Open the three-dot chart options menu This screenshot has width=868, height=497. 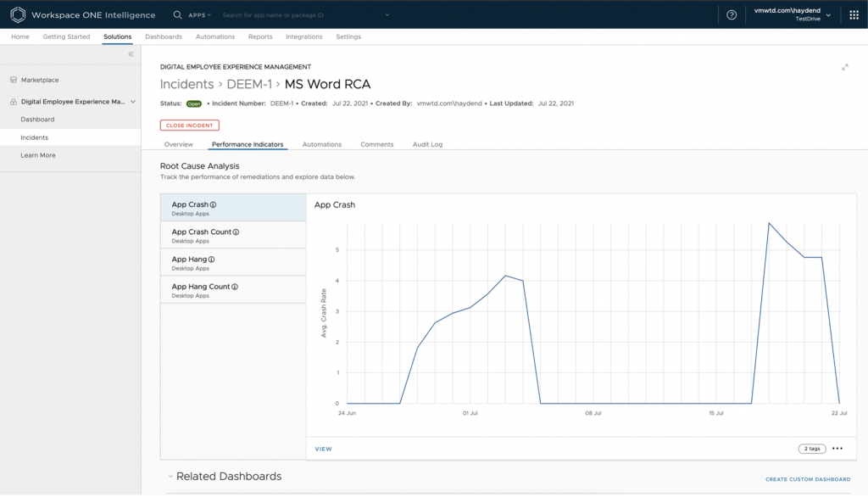(x=837, y=449)
